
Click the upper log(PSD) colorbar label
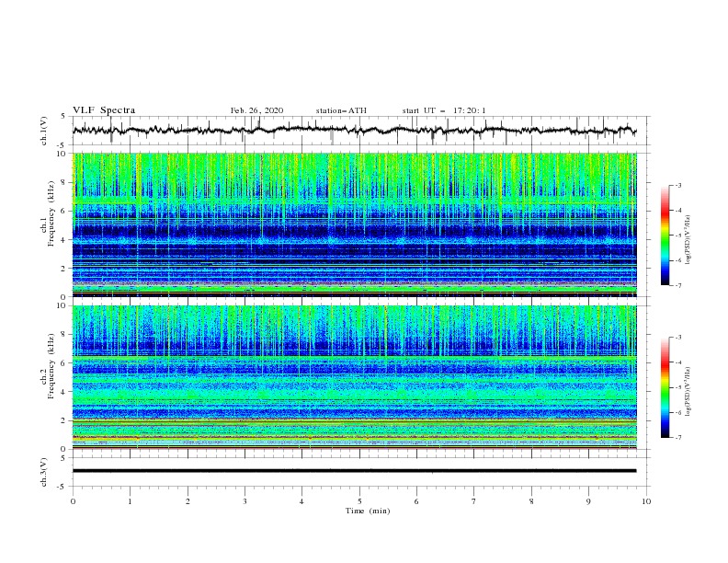[689, 240]
